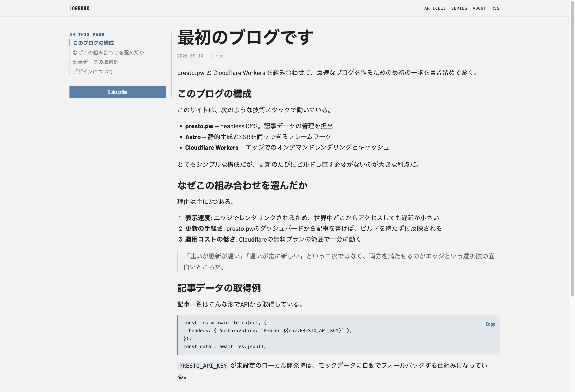The image size is (575, 392).
Task: Click the '1 min' reading time
Action: click(x=217, y=56)
